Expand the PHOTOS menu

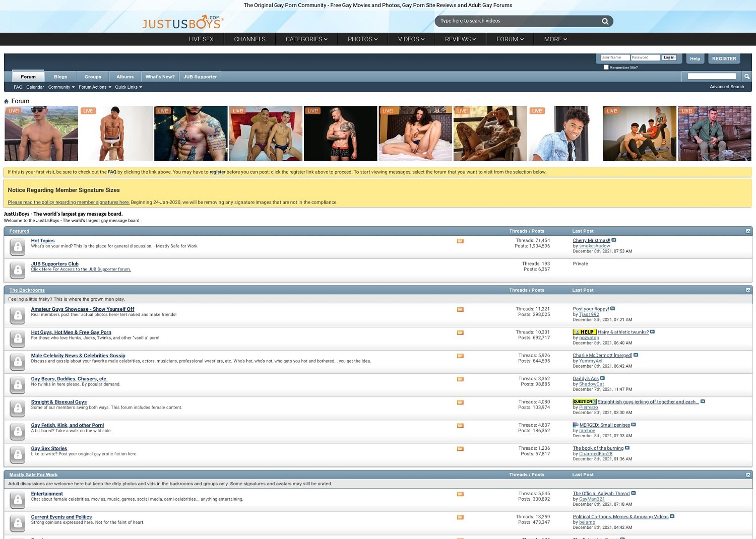[x=363, y=39]
